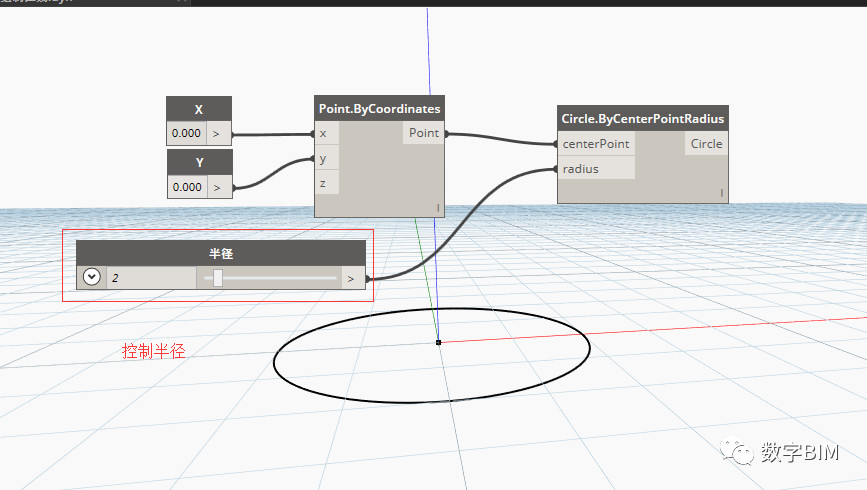Image resolution: width=867 pixels, height=490 pixels.
Task: Click the Y node output port arrow
Action: pos(217,188)
